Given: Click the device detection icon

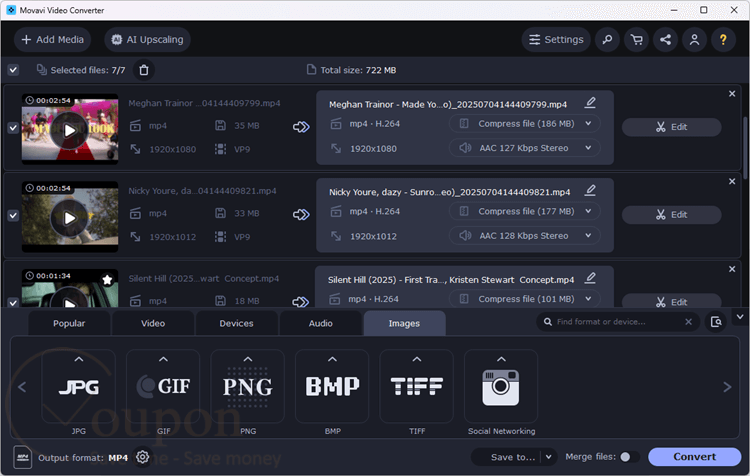Looking at the screenshot, I should coord(716,322).
